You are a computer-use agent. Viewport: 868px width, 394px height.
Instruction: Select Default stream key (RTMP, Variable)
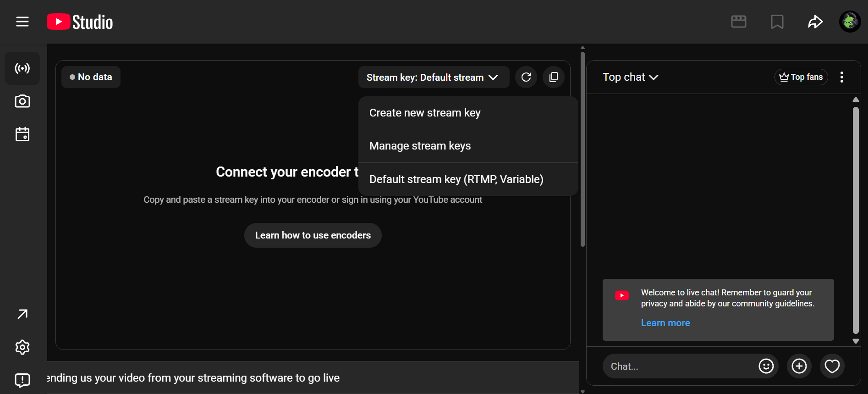pyautogui.click(x=468, y=179)
